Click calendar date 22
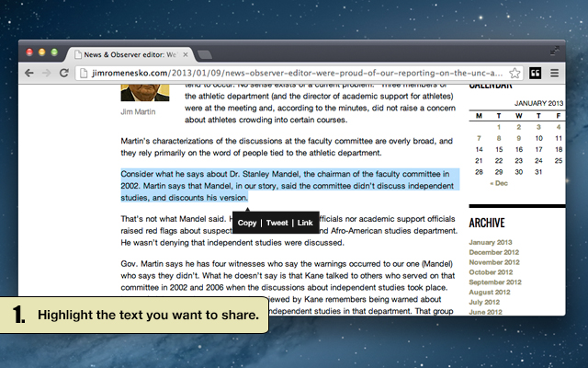Screen dimensions: 588x368 pyautogui.click(x=499, y=161)
